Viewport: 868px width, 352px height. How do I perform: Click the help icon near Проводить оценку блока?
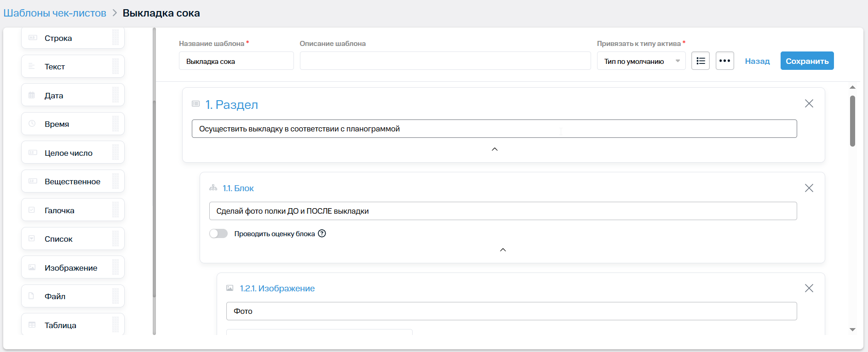[x=322, y=233]
